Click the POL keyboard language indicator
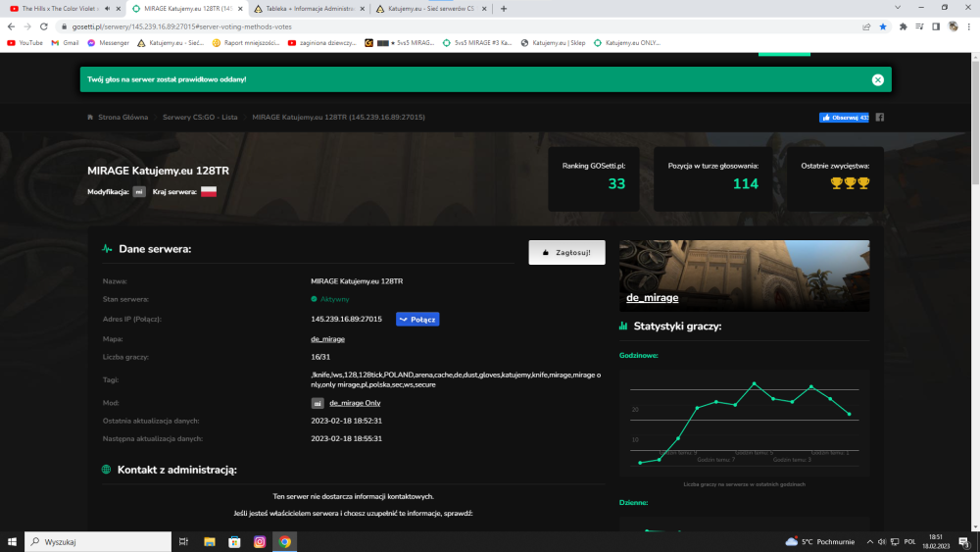Screen dimensions: 980x552 point(909,542)
